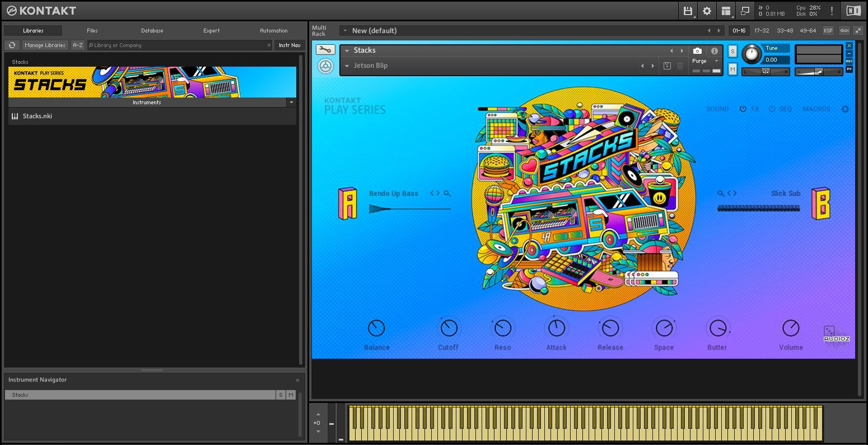Mute Stacks in Instrument Navigator
Screen dimensions: 868x445
pos(291,395)
